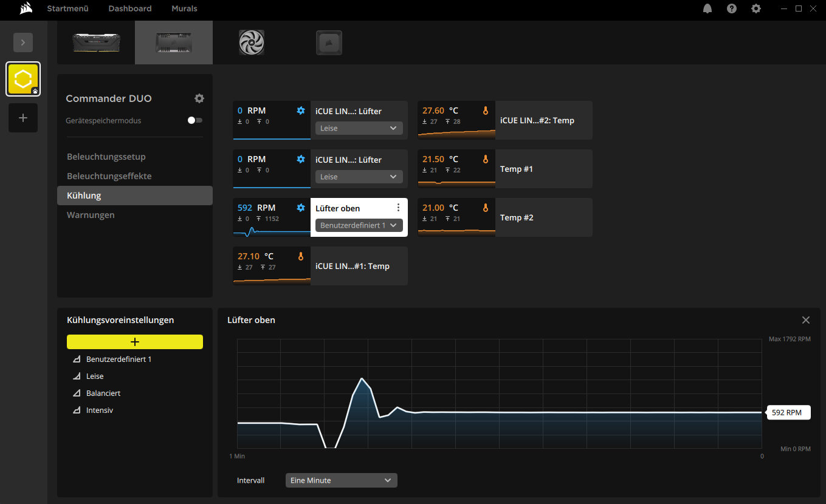Screen dimensions: 826x504
Task: Open the Dashboard menu tab
Action: (x=129, y=9)
